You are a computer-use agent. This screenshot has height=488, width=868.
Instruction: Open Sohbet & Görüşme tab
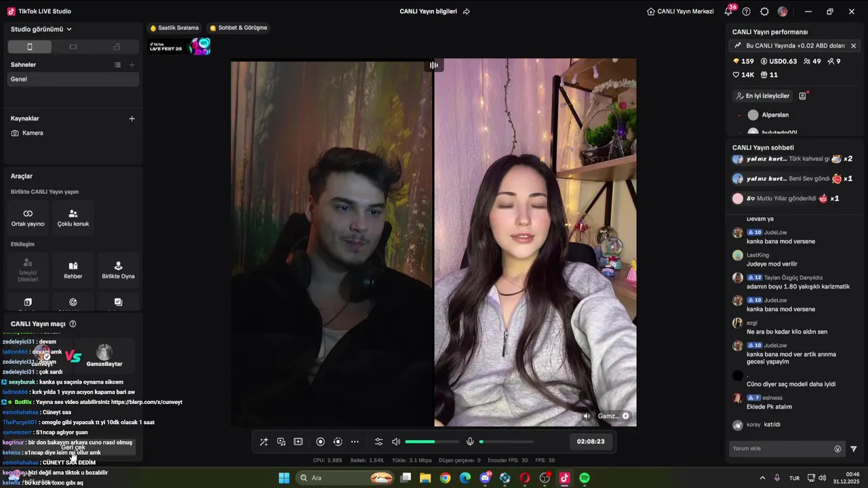click(x=238, y=28)
